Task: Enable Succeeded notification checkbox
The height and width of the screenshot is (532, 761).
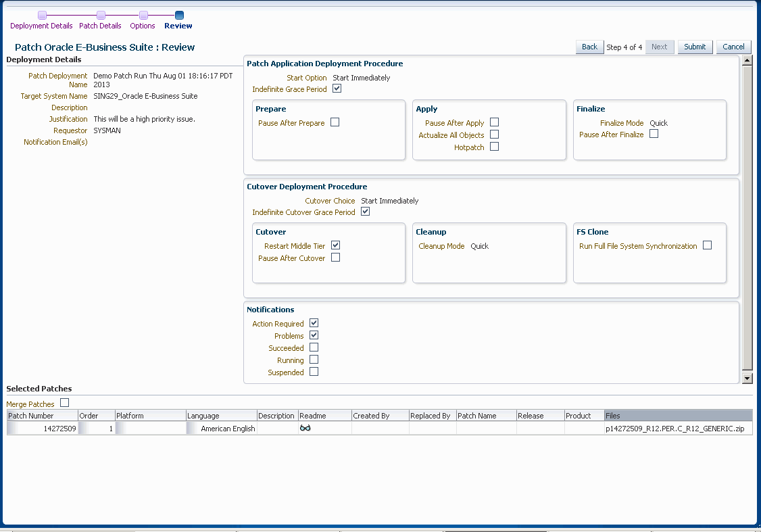Action: click(x=314, y=347)
